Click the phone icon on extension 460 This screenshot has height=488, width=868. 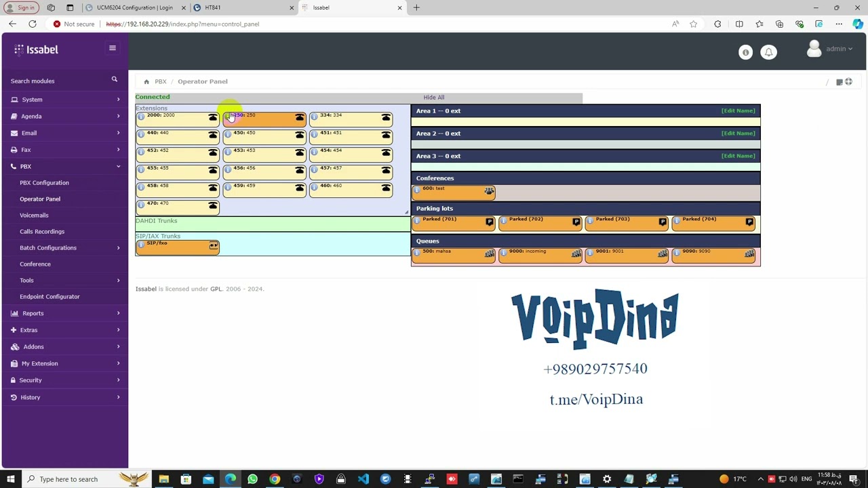click(386, 188)
